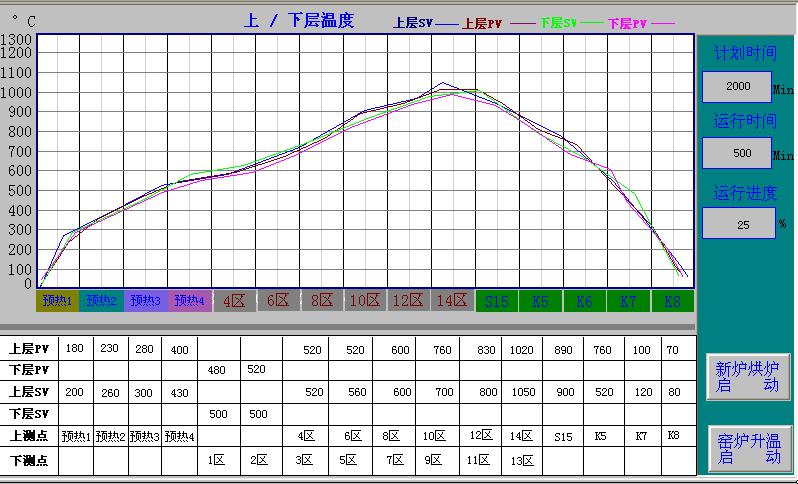Choose the 预热4 zone block
This screenshot has height=484, width=798.
coord(189,300)
